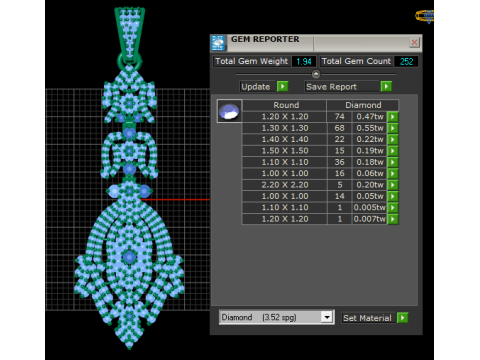Viewport: 480px width, 360px height.
Task: Select the 1.30 X 1.30 size cell
Action: click(284, 128)
